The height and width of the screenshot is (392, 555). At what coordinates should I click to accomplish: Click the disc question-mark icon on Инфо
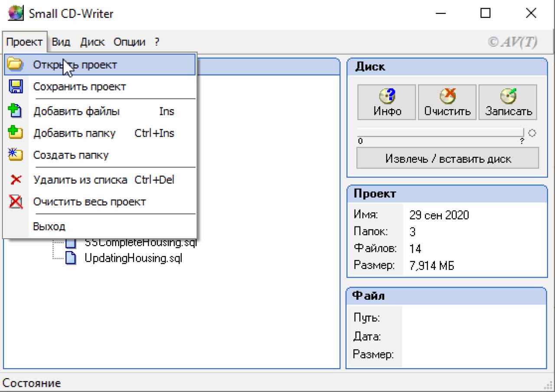coord(387,97)
